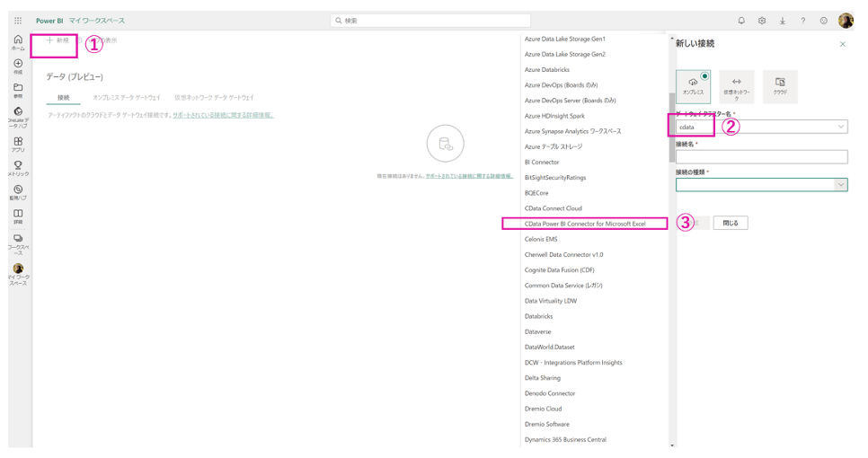Screen dimensions: 868x458
Task: Click scrollbar down arrow of list
Action: pyautogui.click(x=672, y=445)
